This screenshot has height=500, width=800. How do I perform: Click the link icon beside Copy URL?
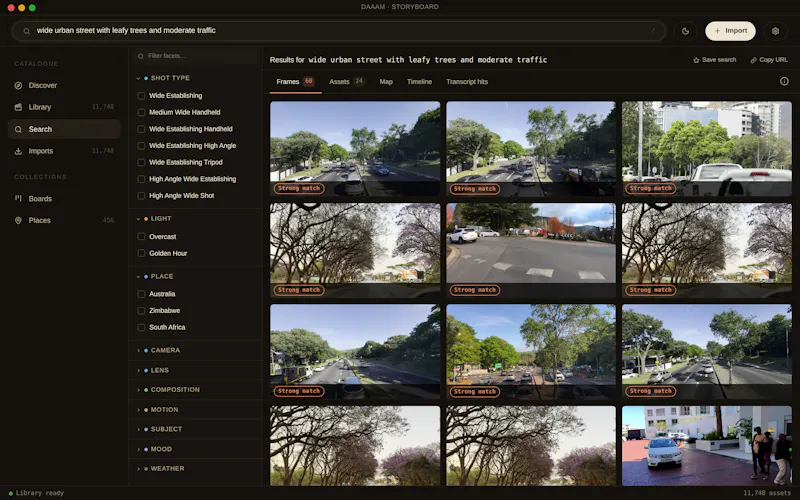[753, 60]
